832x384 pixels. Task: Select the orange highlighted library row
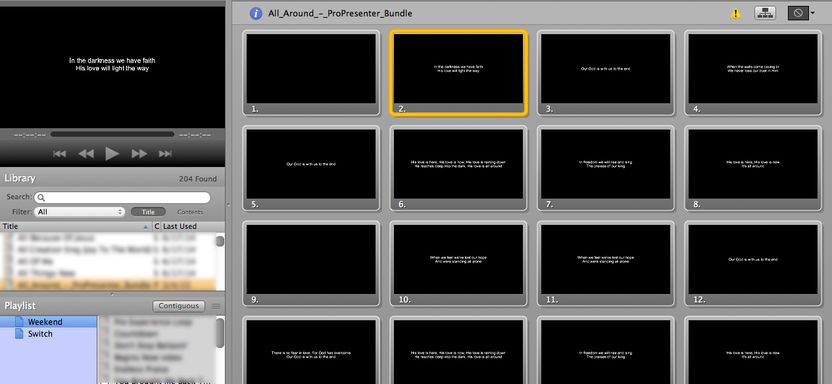[x=107, y=285]
